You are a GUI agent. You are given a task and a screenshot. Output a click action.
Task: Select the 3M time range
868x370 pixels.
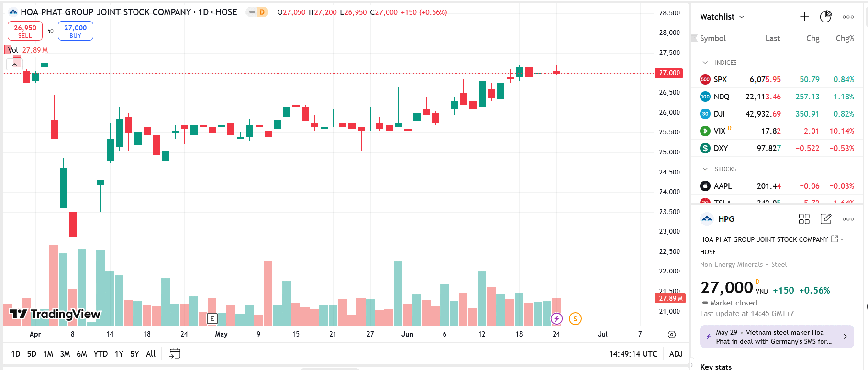pyautogui.click(x=65, y=354)
